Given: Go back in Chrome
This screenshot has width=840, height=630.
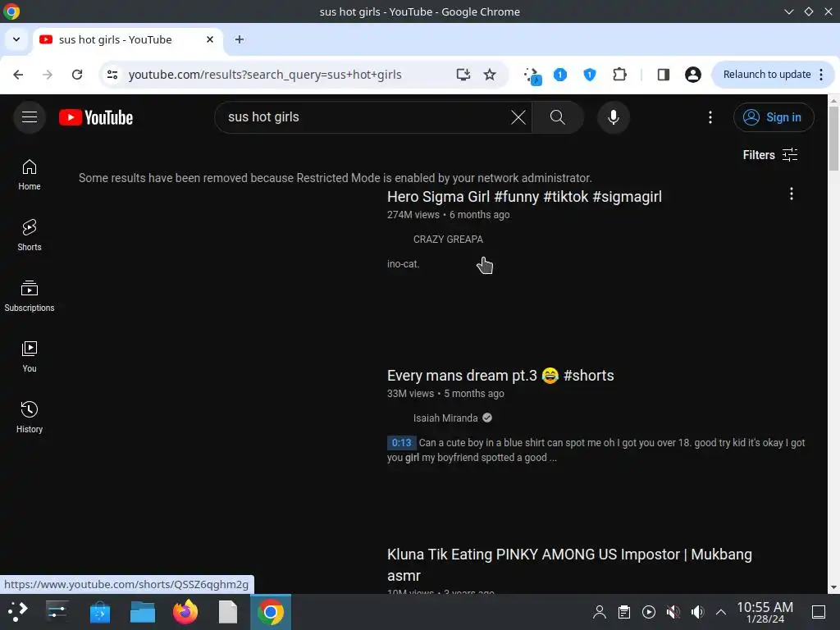Looking at the screenshot, I should 18,75.
